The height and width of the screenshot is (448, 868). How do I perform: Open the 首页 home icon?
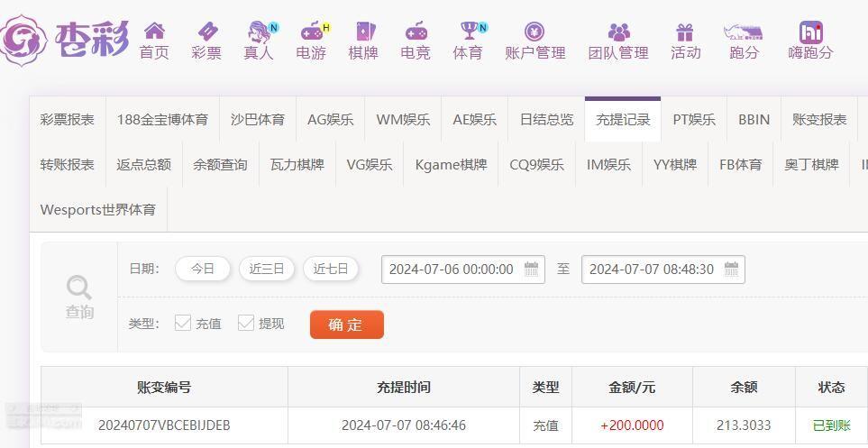tap(154, 31)
